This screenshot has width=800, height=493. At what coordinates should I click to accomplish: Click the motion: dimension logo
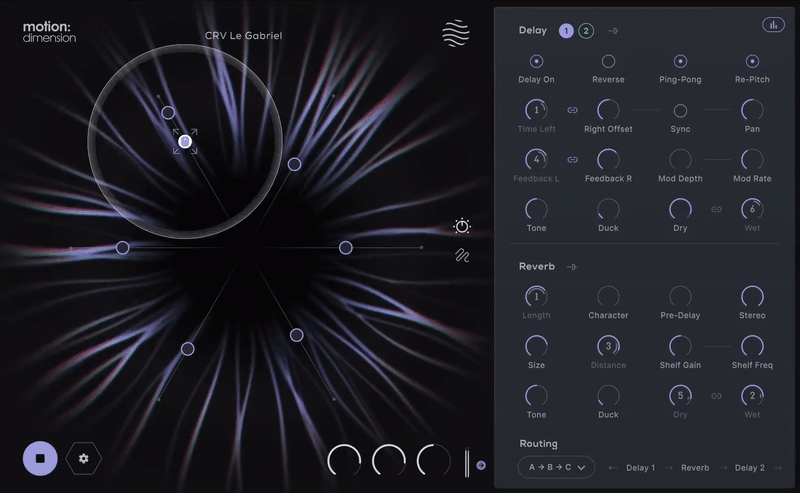coord(49,32)
